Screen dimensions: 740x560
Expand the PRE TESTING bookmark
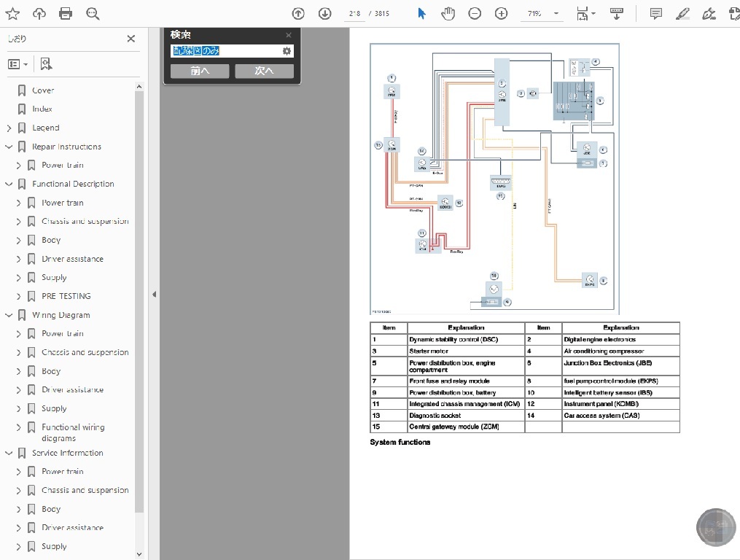click(18, 297)
